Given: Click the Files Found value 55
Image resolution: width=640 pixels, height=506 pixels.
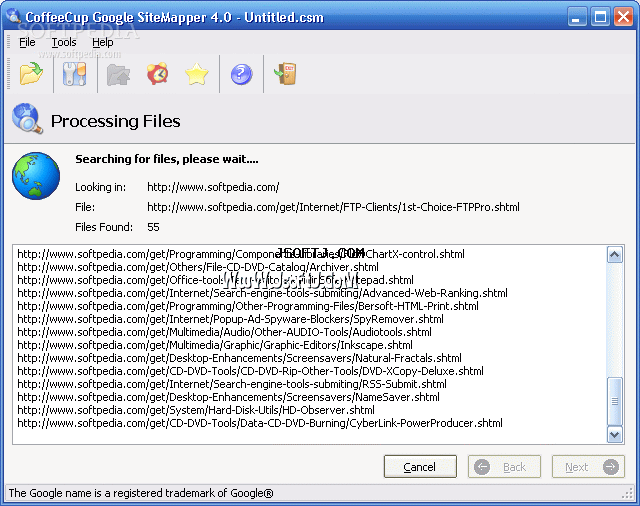Looking at the screenshot, I should click(x=153, y=227).
